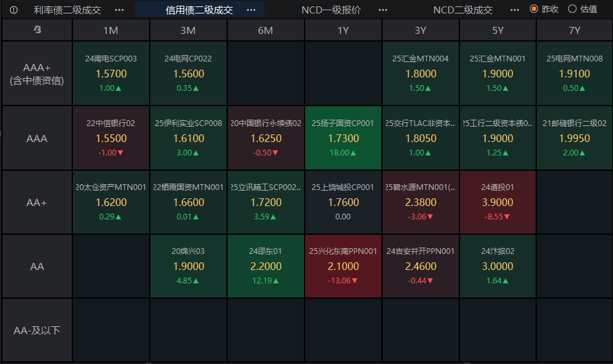This screenshot has width=613, height=364.
Task: Open the 24电网CP022 cell
Action: pos(188,74)
